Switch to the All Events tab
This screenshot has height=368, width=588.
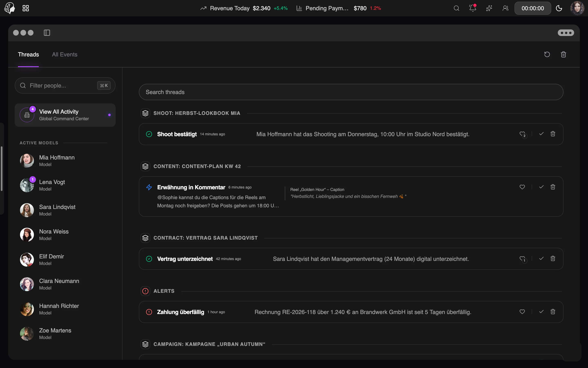[x=65, y=55]
